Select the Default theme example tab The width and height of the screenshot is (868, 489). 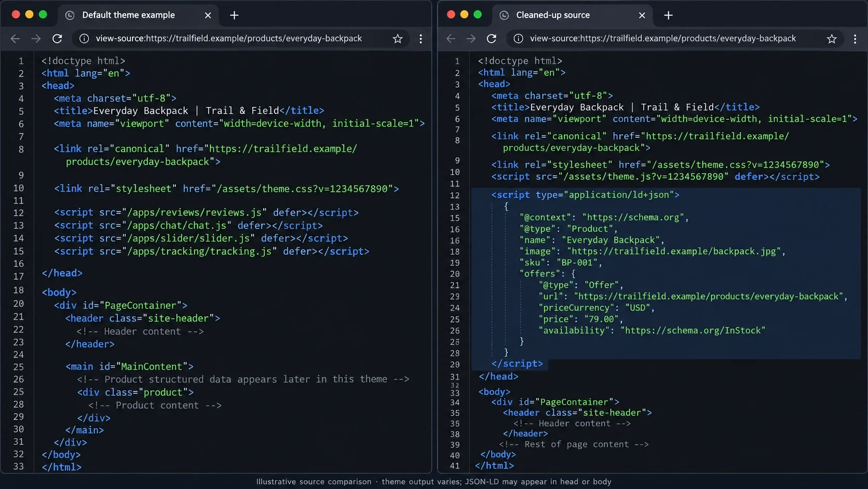tap(138, 15)
